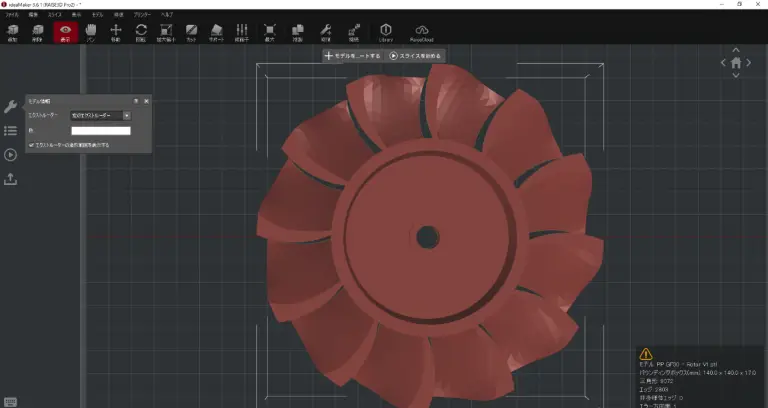Click the up chevron above home view
Viewport: 768px width, 408px height.
pyautogui.click(x=736, y=48)
